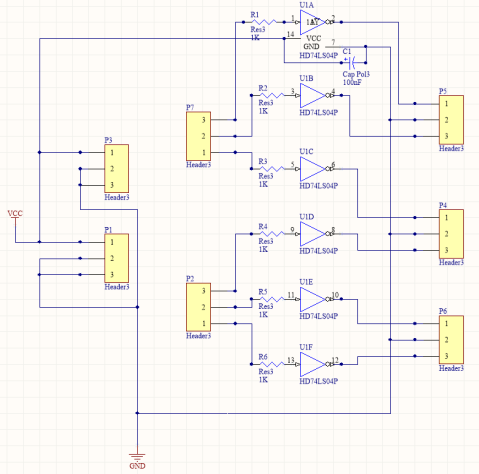Click the red VCC power port
Screen dimensions: 479x474
pos(15,217)
